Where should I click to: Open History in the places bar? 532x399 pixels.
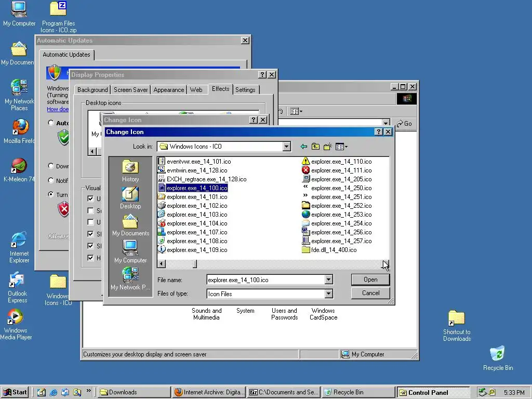[x=130, y=171]
